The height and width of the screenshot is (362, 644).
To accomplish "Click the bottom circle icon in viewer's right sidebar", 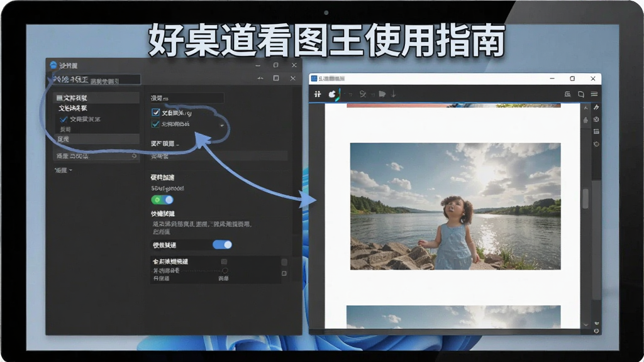I will 596,331.
